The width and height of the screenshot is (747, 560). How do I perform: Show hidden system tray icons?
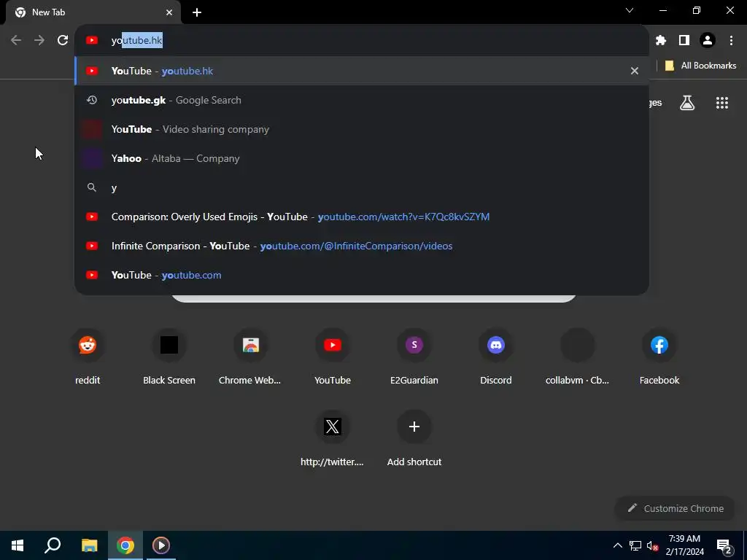[617, 545]
